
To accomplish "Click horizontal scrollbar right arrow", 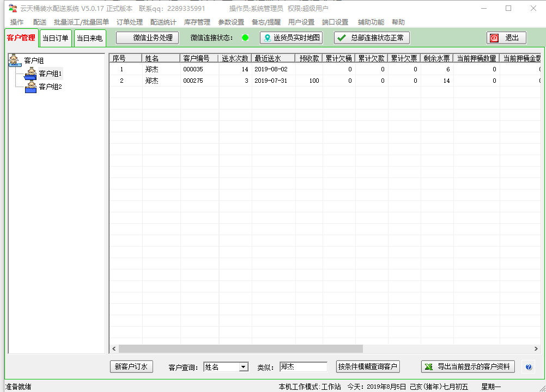I will pyautogui.click(x=536, y=348).
